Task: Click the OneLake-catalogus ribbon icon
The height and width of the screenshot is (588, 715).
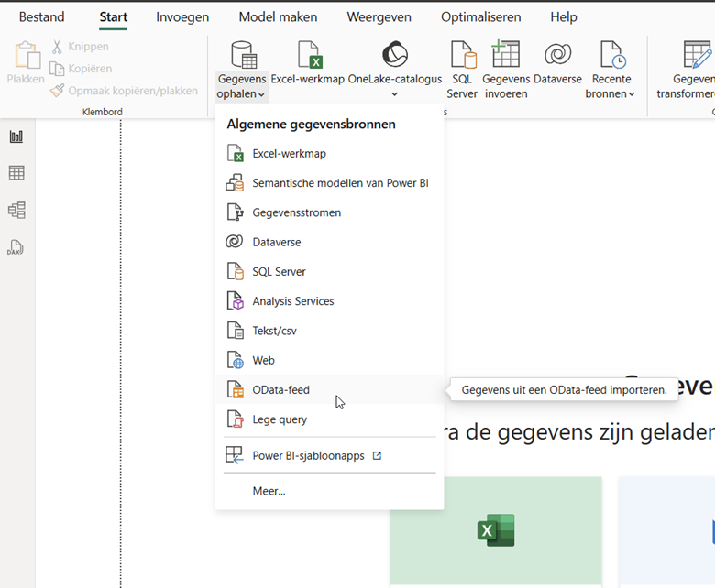Action: tap(394, 54)
